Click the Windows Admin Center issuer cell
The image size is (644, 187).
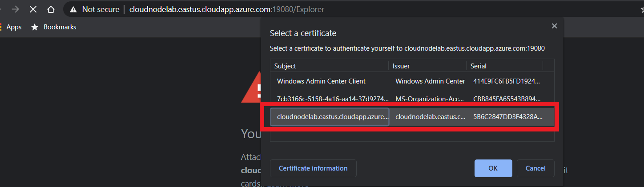(x=430, y=81)
